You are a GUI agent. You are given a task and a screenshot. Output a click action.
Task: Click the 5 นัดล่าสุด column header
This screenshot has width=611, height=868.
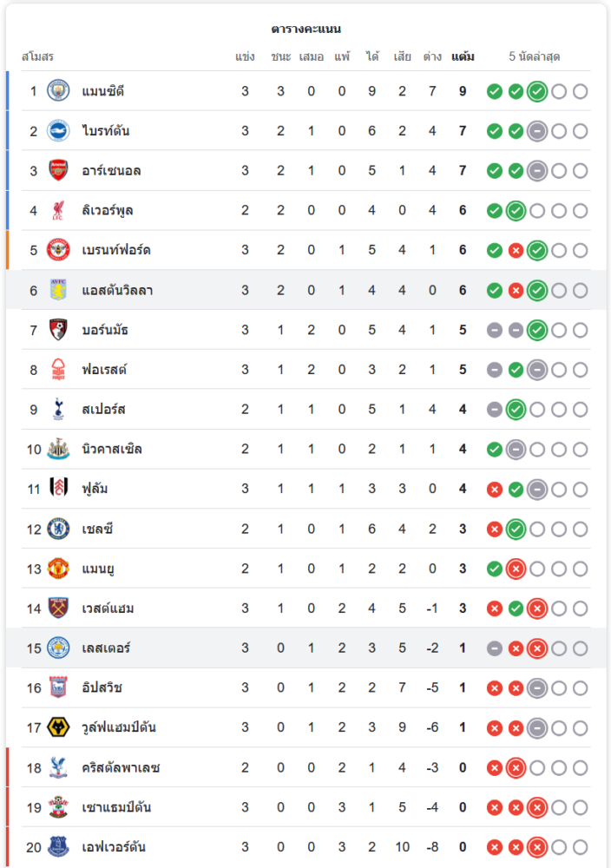535,57
